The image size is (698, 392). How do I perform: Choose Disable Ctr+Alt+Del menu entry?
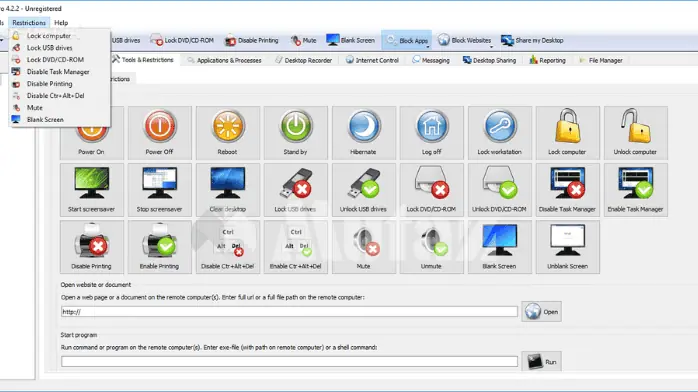(59, 96)
